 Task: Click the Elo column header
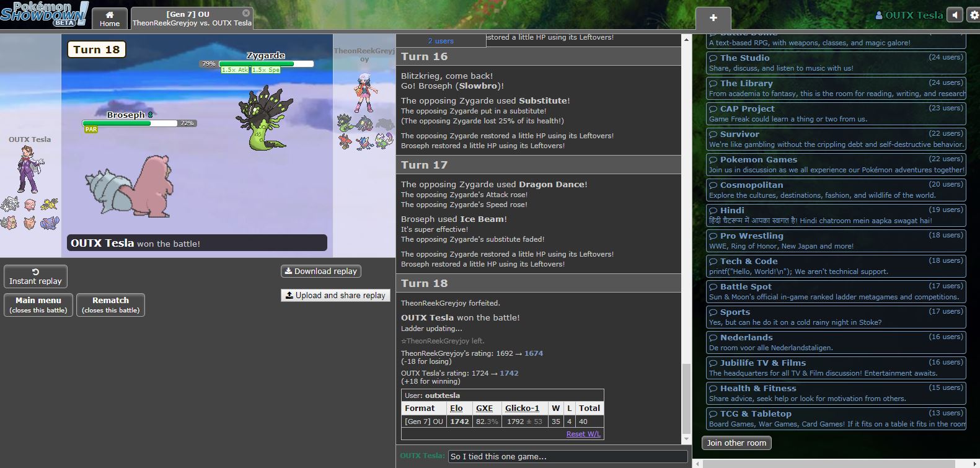coord(456,408)
